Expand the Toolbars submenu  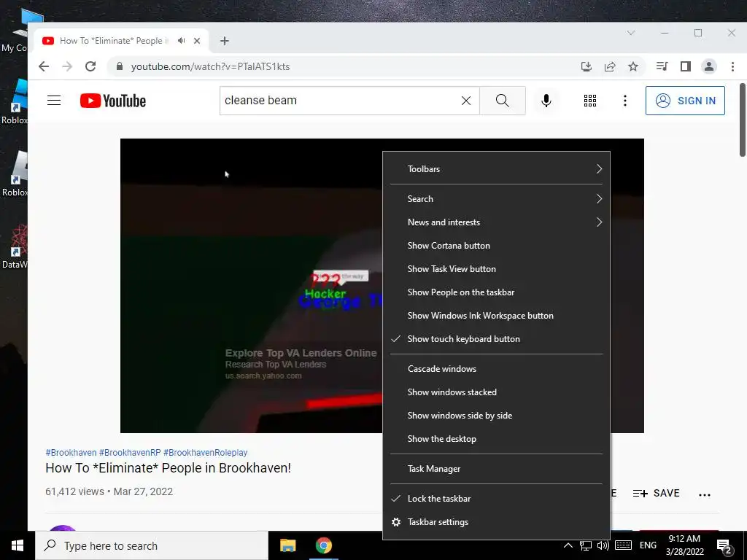(496, 169)
